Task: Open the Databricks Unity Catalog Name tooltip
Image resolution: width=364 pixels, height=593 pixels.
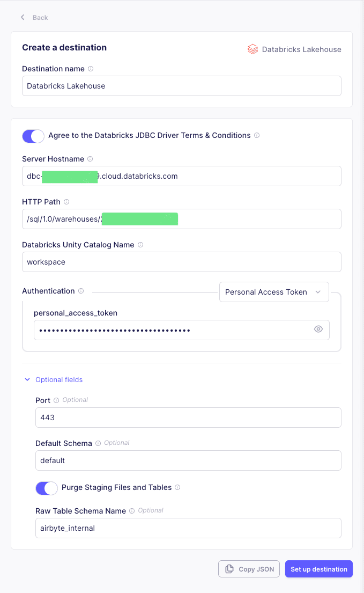Action: [x=140, y=245]
